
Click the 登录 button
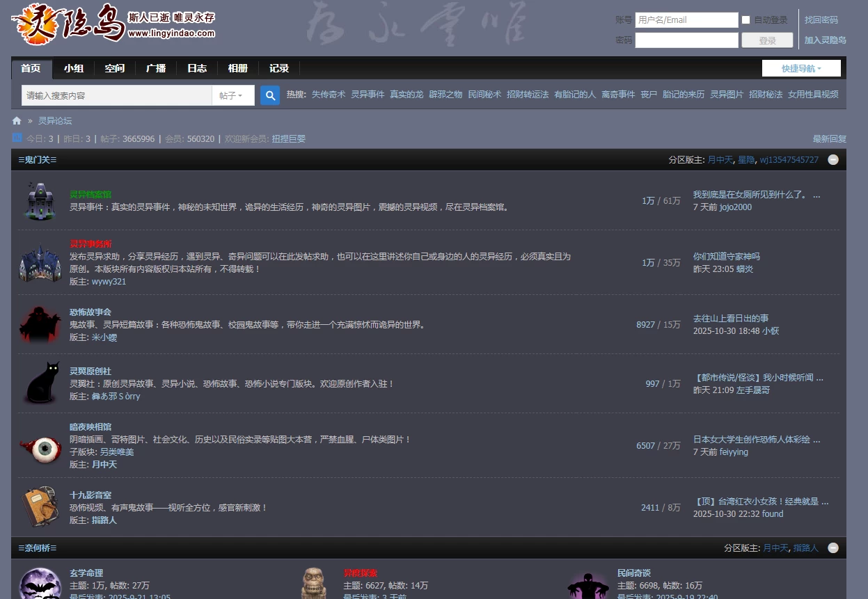tap(767, 40)
